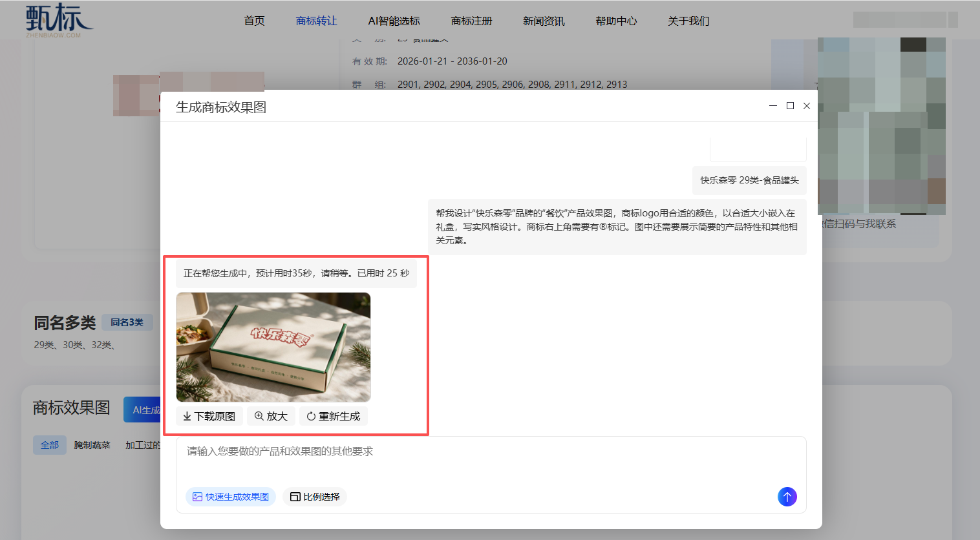Click the 29类、30类、32类 class list
The height and width of the screenshot is (540, 980).
coord(74,345)
